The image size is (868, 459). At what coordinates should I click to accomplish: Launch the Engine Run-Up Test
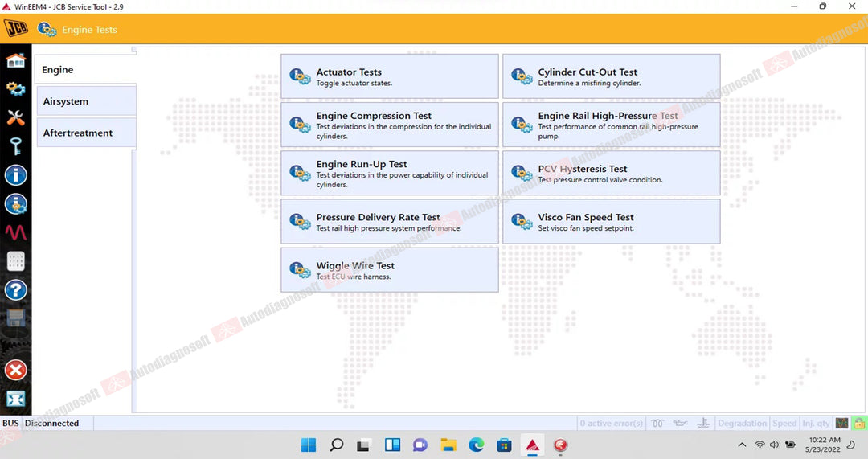pyautogui.click(x=390, y=174)
